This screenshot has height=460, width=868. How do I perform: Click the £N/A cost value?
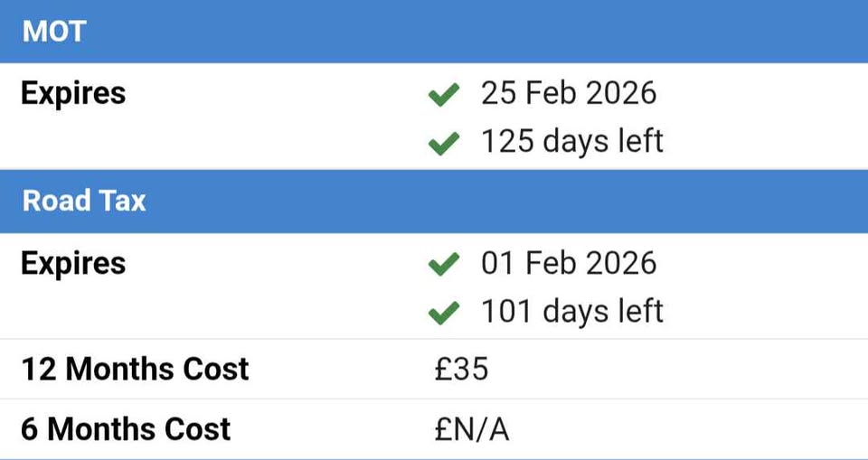point(471,428)
